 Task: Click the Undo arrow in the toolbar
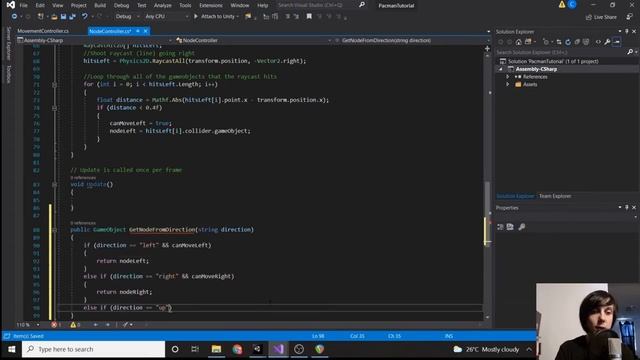pos(84,16)
